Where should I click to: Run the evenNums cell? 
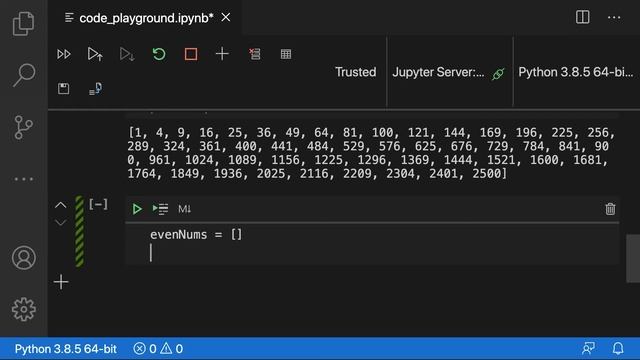coord(137,209)
